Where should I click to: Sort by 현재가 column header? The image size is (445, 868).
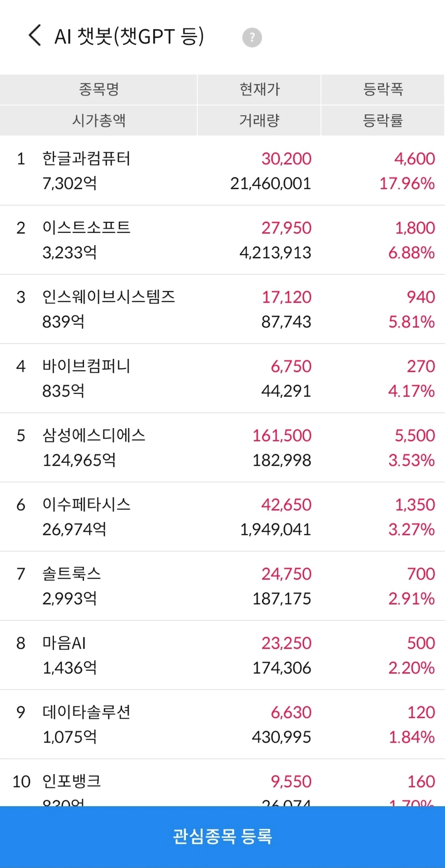pyautogui.click(x=260, y=89)
